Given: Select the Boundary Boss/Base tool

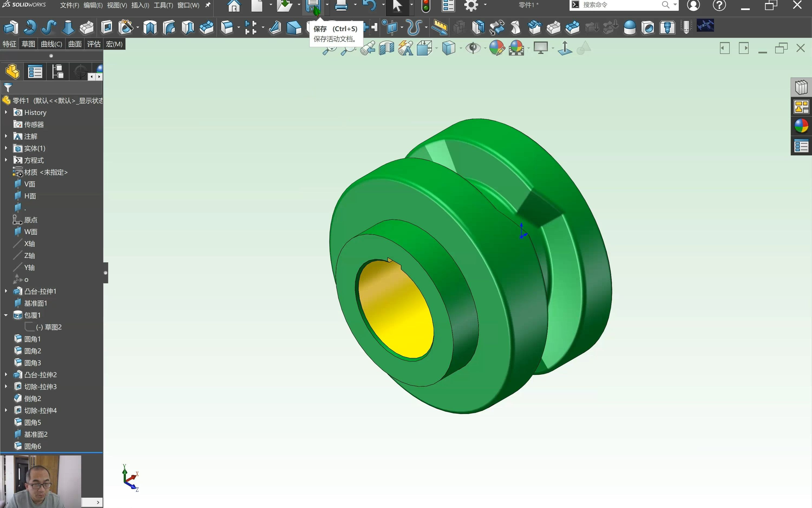Looking at the screenshot, I should [x=87, y=27].
